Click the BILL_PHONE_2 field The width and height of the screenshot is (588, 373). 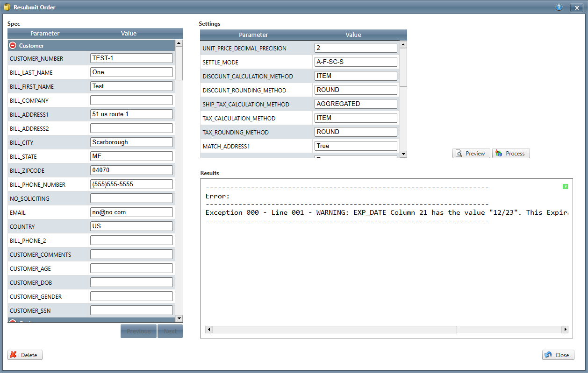(131, 240)
